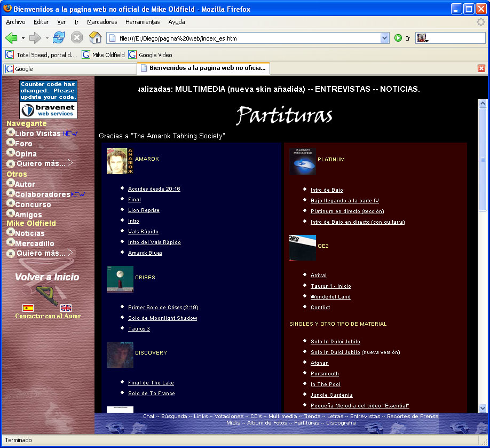Open the Amarok album cover thumbnail
490x448 pixels.
[x=120, y=161]
